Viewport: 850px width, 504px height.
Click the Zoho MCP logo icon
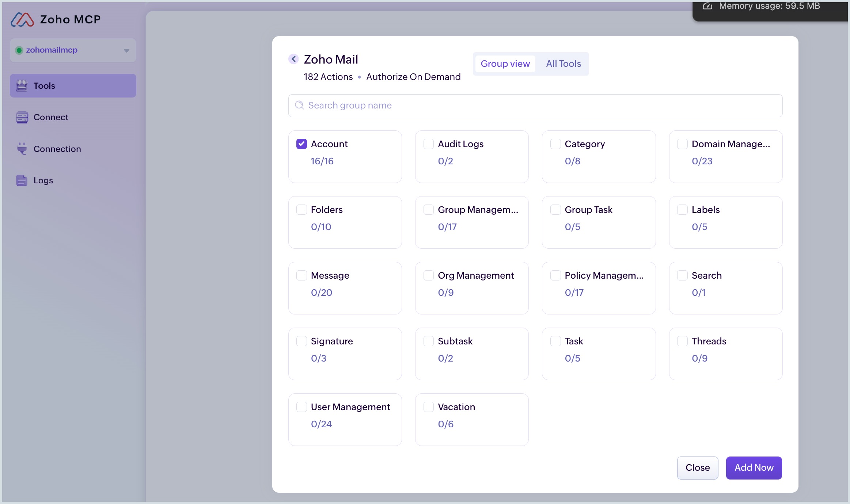coord(22,20)
